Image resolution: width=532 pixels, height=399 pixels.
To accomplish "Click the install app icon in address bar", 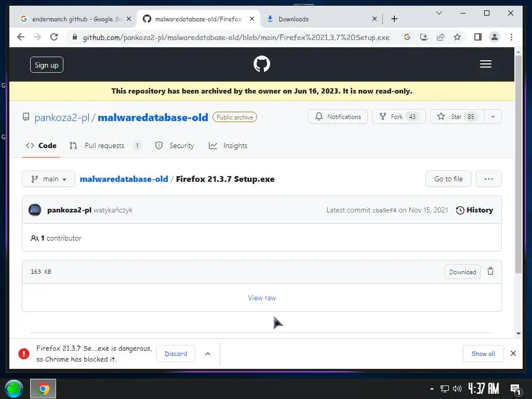I will (424, 37).
